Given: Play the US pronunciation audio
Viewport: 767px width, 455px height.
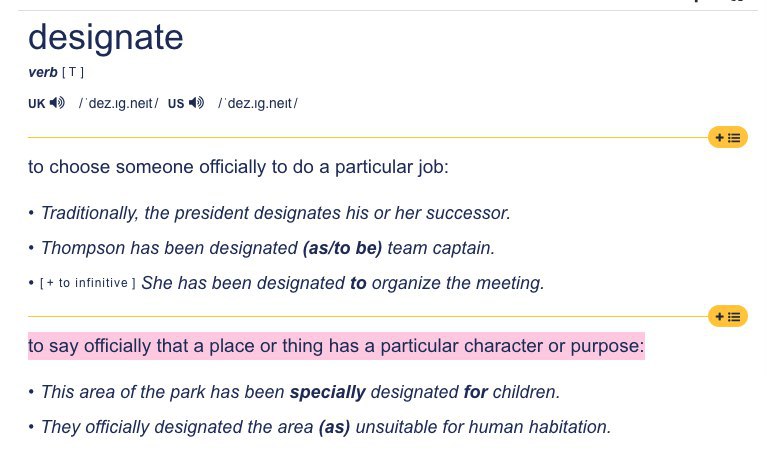Looking at the screenshot, I should pos(197,103).
